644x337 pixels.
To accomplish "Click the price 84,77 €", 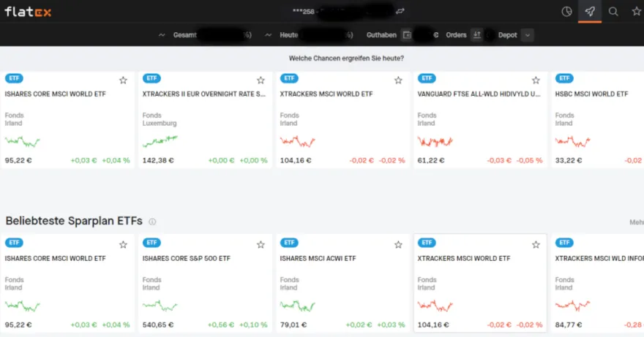I will 569,325.
